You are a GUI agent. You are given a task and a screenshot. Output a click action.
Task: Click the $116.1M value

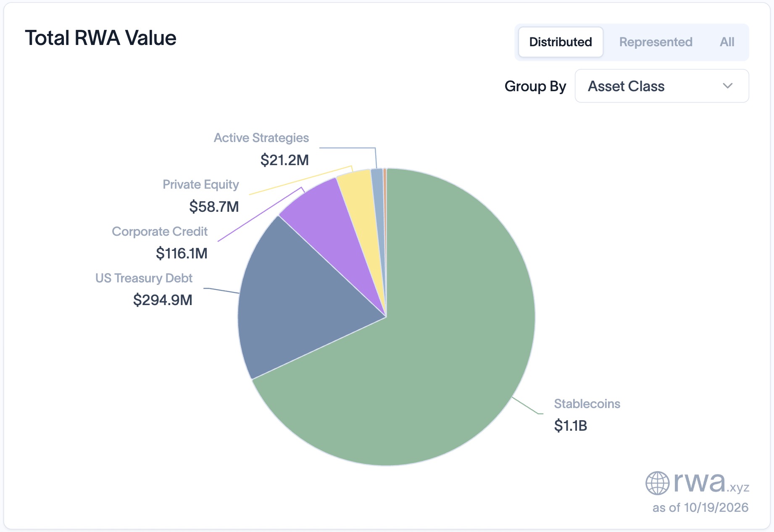point(182,253)
